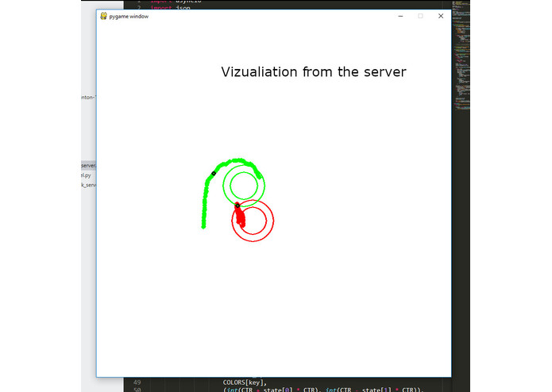Click the black marker on green trail
The height and width of the screenshot is (392, 552).
coord(214,173)
